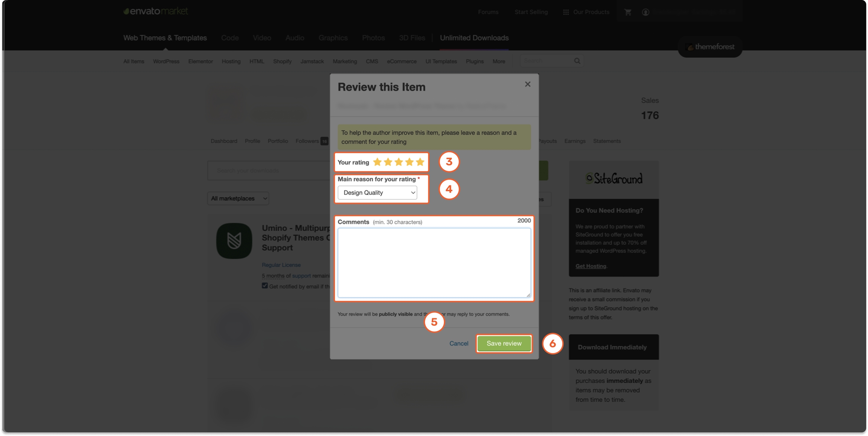Viewport: 868px width, 436px height.
Task: Click the fifth rating star
Action: pos(420,162)
